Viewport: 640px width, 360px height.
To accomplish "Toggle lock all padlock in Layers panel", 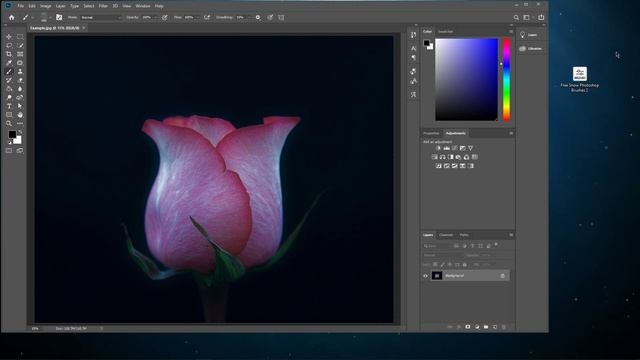I will click(464, 264).
